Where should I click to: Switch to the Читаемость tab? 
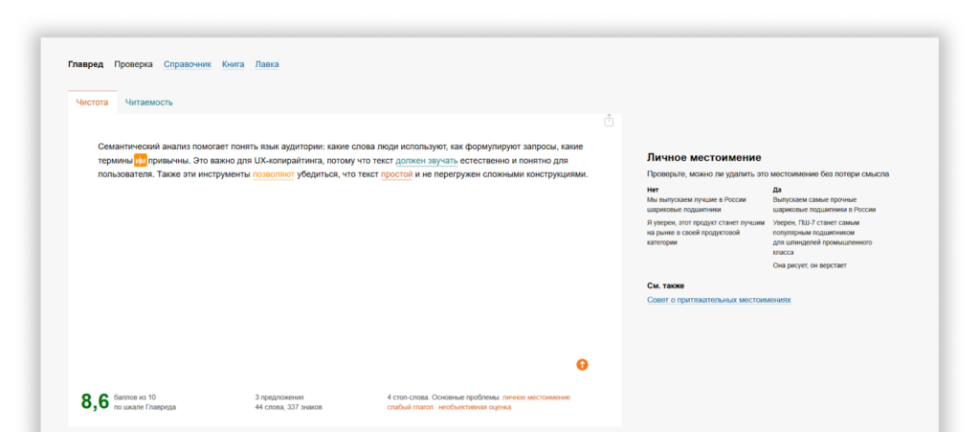pyautogui.click(x=148, y=102)
